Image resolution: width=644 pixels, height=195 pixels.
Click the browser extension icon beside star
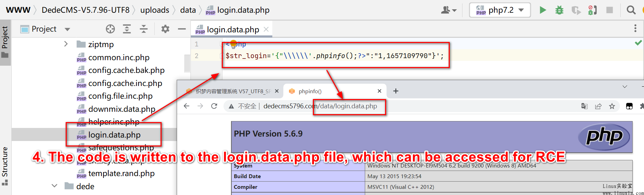tap(629, 106)
